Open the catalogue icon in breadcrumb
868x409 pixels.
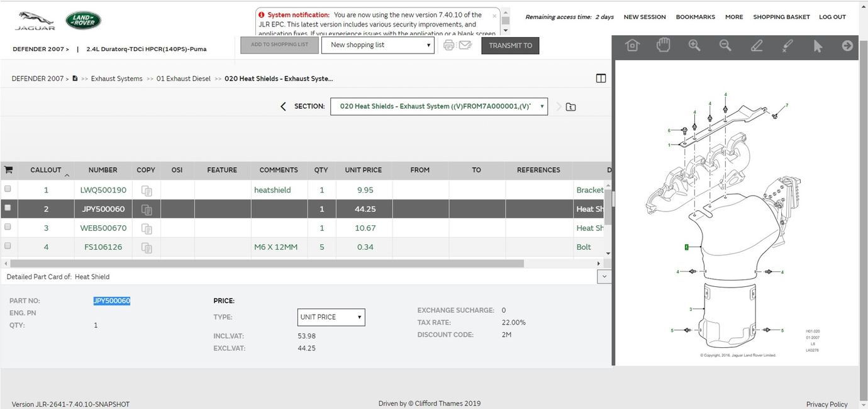point(75,79)
